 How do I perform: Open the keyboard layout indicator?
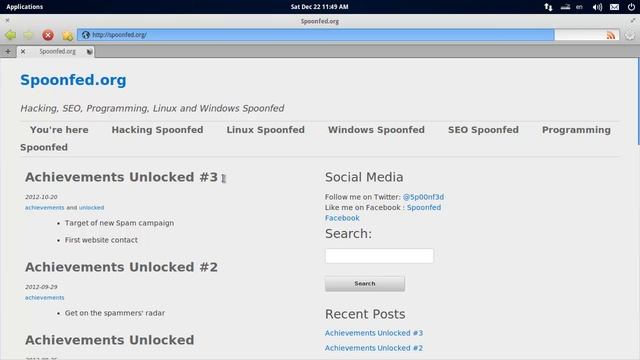coord(565,7)
